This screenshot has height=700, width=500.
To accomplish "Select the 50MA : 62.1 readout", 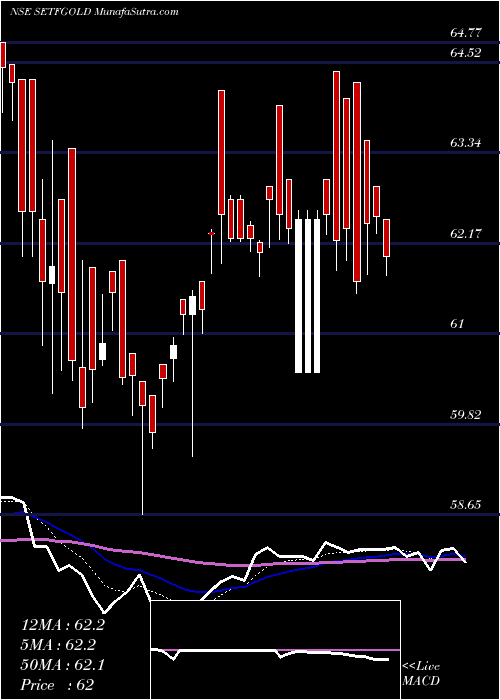I will point(63,665).
